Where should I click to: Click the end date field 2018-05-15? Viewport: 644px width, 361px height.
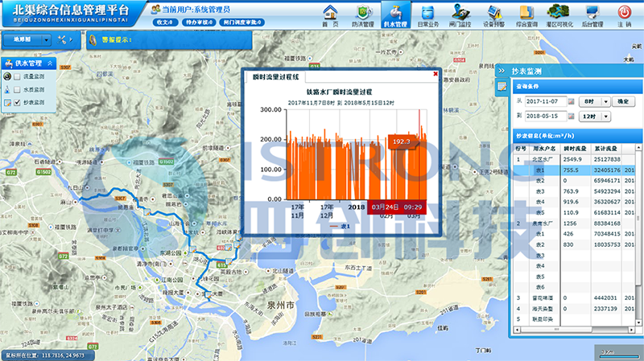pos(545,117)
